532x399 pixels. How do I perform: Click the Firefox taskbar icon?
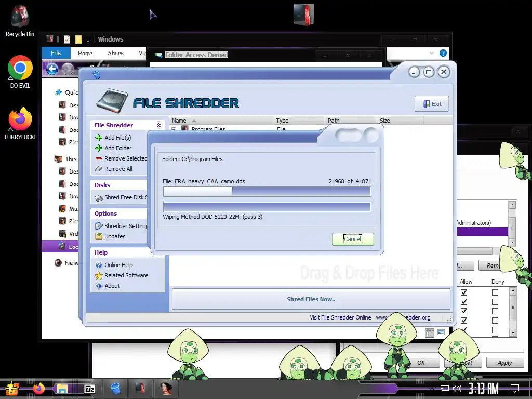[38, 389]
